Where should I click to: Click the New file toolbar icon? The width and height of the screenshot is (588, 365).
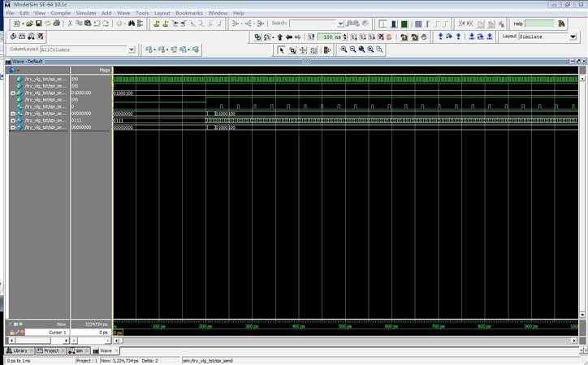click(x=16, y=24)
